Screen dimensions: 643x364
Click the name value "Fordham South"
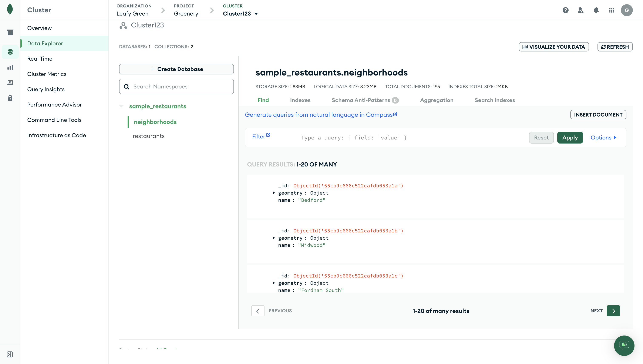321,290
